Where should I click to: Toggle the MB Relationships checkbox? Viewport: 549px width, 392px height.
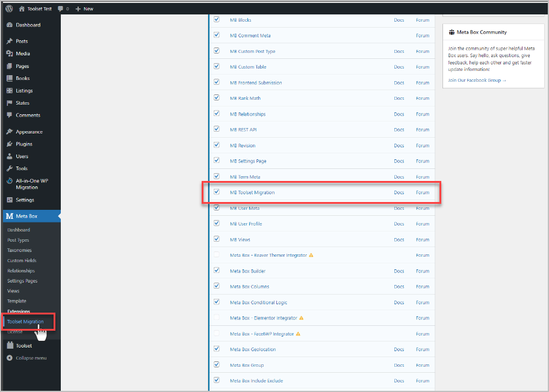click(217, 113)
